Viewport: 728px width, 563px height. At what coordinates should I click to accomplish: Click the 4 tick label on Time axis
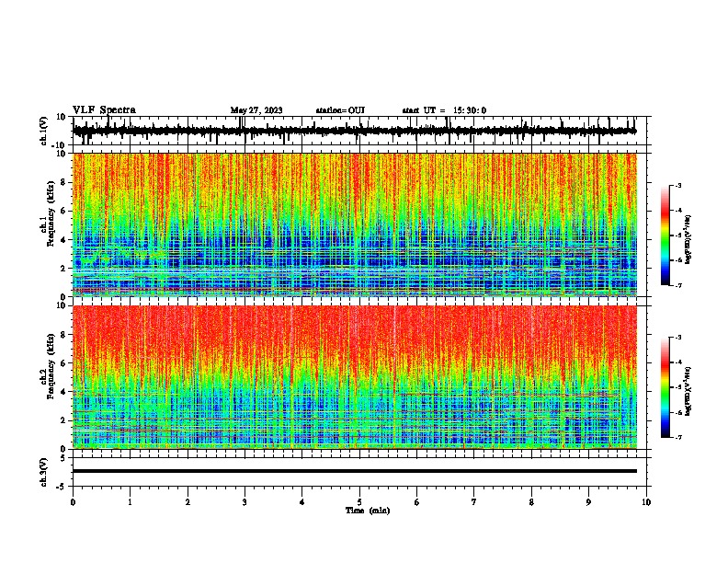pos(302,502)
